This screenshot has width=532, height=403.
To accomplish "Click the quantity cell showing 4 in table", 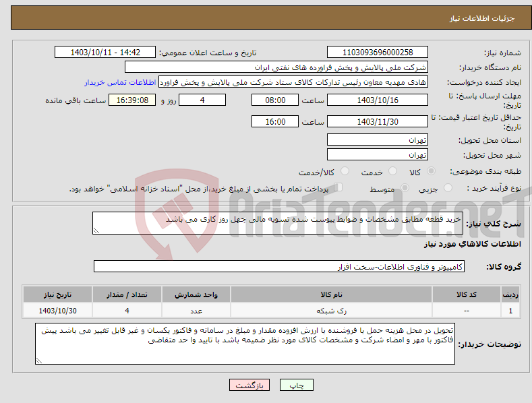I will point(127,311).
